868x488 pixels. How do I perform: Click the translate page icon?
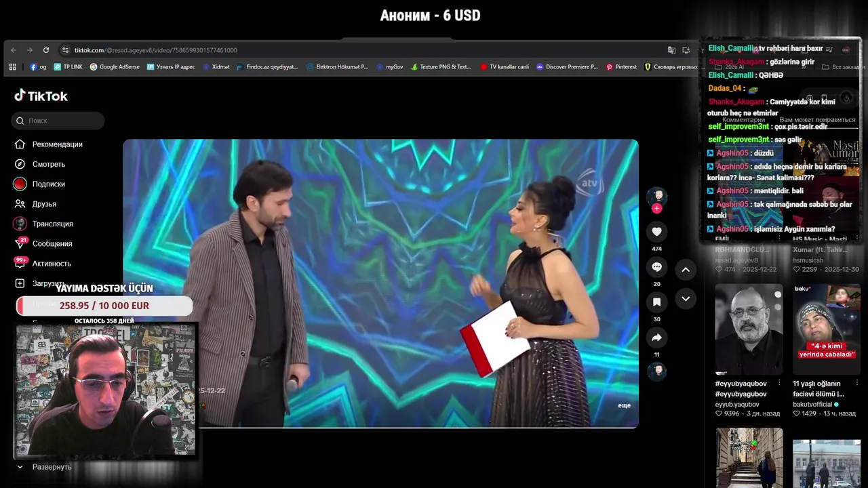(671, 50)
